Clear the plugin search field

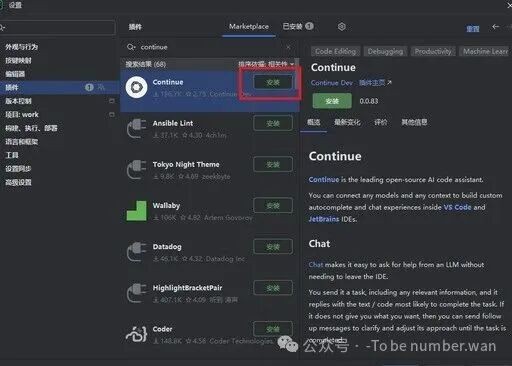pyautogui.click(x=288, y=47)
